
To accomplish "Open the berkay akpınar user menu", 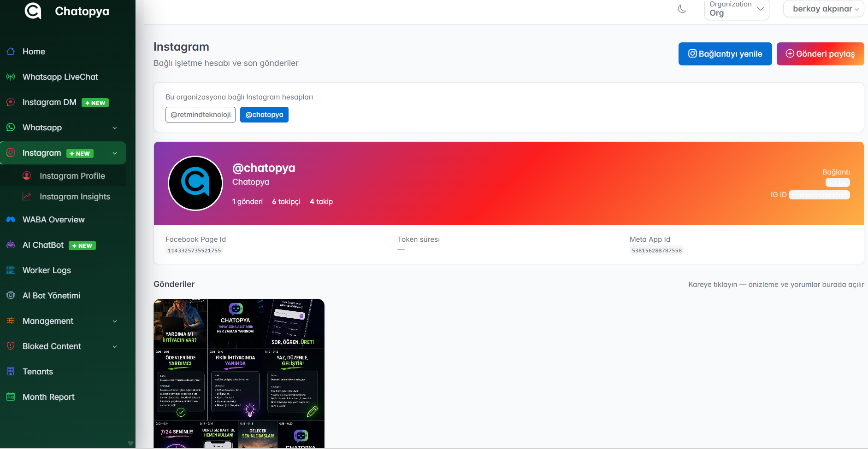I will (x=824, y=9).
